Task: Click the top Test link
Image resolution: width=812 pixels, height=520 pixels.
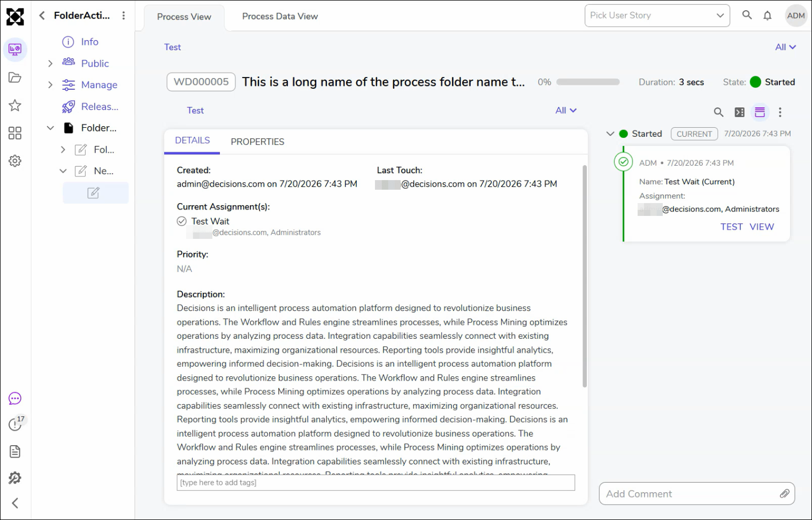Action: (172, 47)
